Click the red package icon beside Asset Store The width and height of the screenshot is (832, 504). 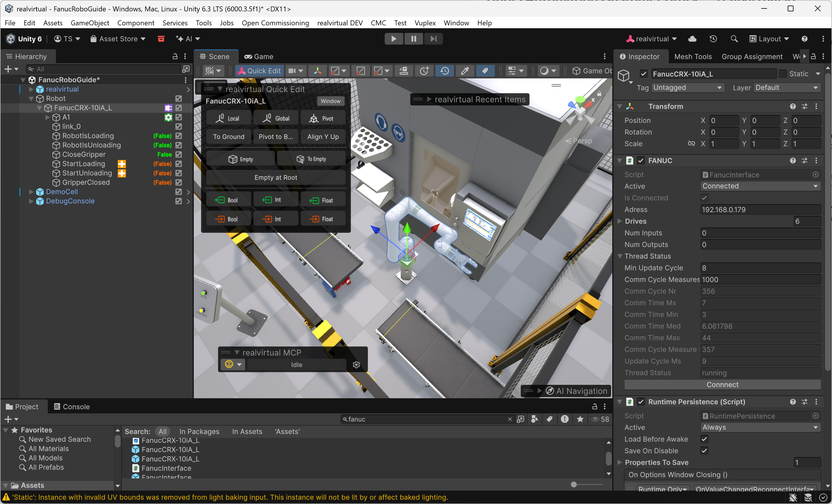161,39
